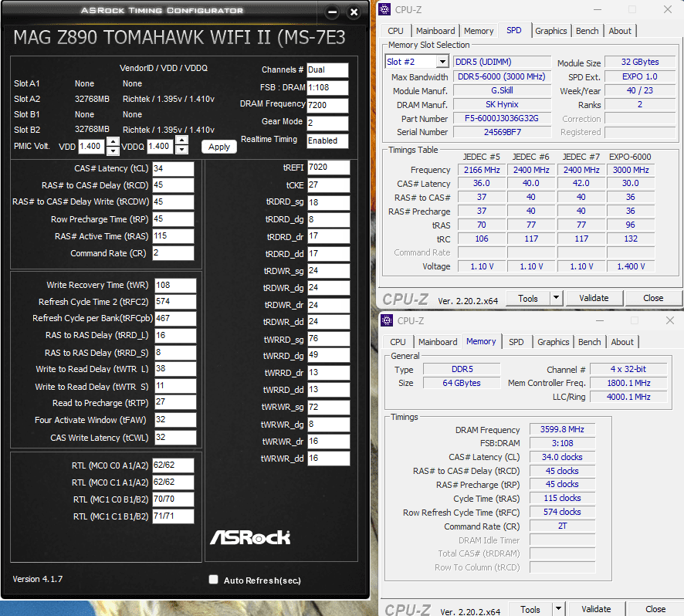684x616 pixels.
Task: Click the Four Activate Window (tFAW) field
Action: 176,420
